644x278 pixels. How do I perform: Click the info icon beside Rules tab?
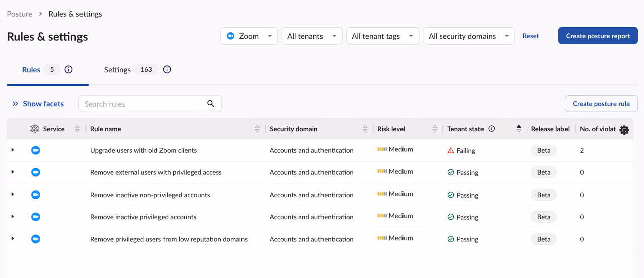coord(69,70)
